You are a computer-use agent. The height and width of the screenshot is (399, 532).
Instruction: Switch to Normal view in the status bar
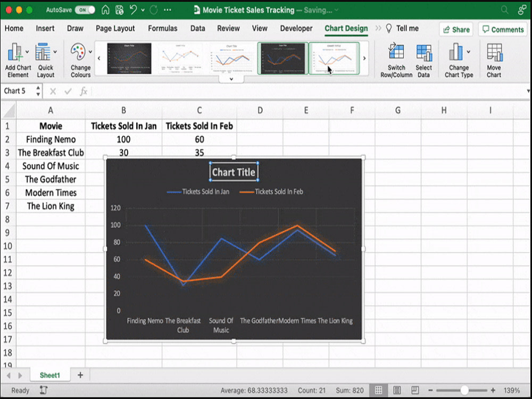(380, 390)
